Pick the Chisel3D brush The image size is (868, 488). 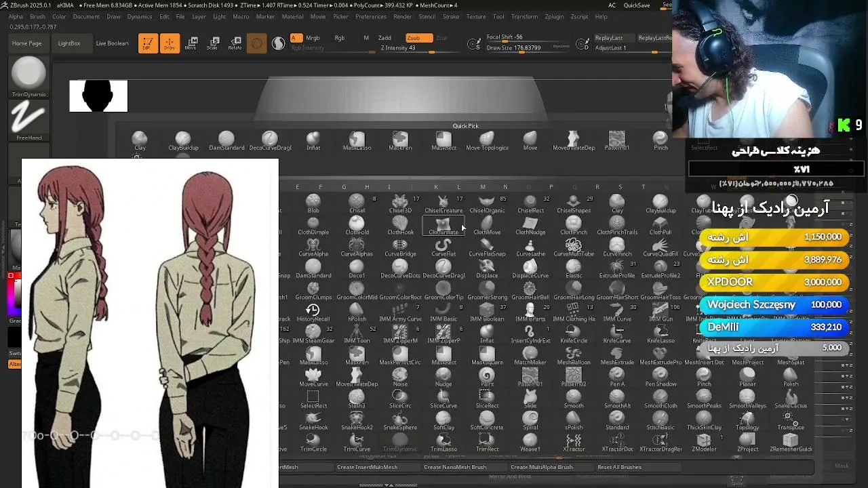click(400, 204)
